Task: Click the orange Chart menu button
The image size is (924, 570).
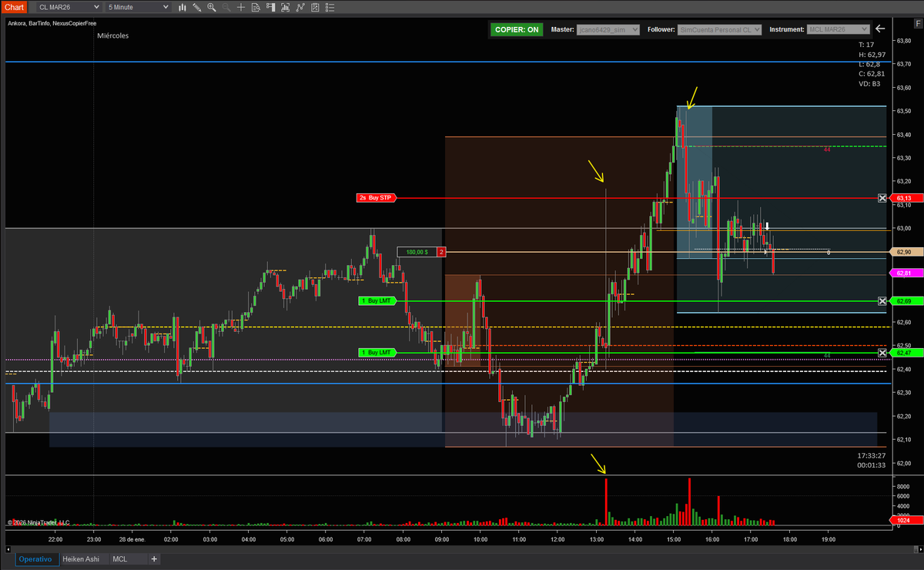Action: [x=13, y=7]
